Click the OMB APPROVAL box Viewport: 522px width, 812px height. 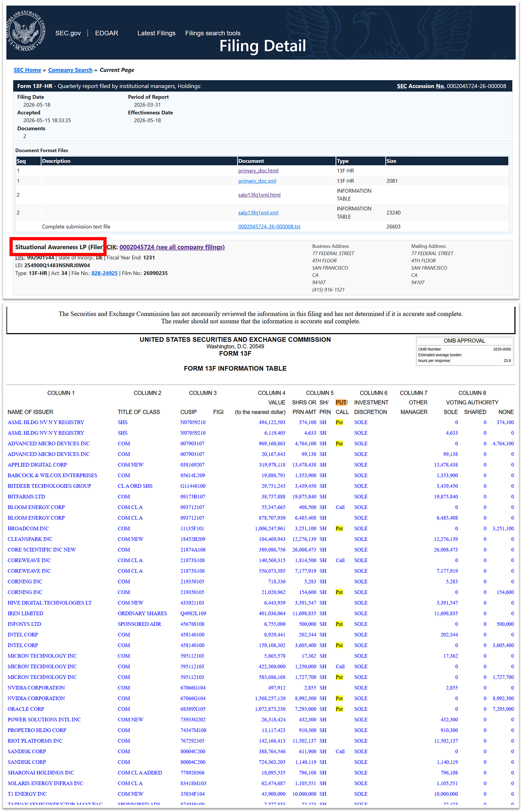pyautogui.click(x=464, y=351)
